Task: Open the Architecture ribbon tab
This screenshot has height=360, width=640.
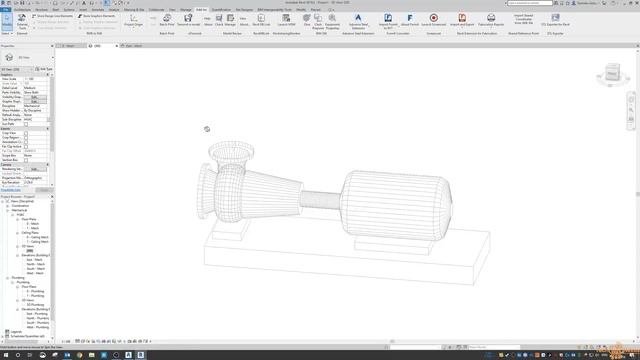Action: click(x=22, y=9)
